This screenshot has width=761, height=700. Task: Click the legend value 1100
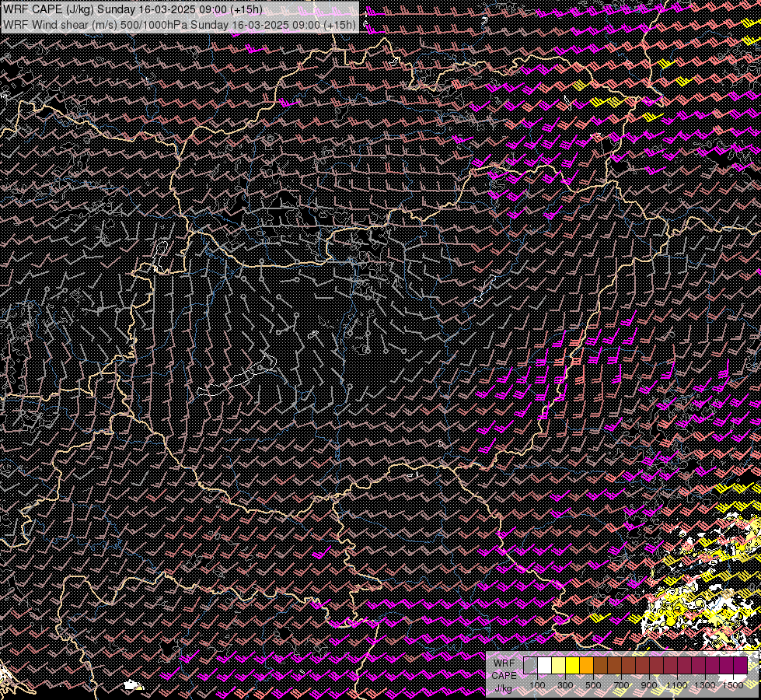pyautogui.click(x=677, y=685)
